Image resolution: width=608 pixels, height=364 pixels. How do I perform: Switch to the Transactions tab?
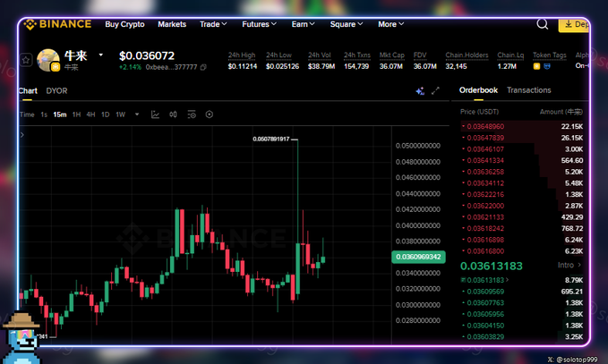pos(529,90)
